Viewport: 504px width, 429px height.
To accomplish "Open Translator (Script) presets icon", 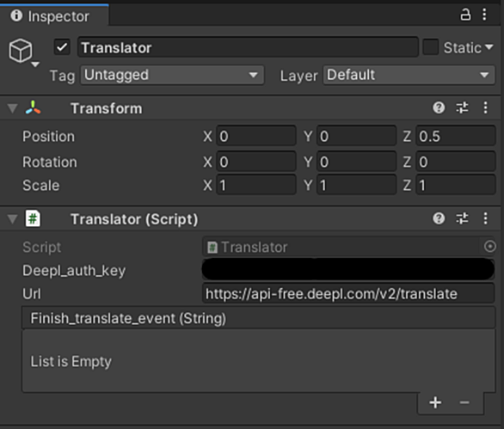I will [x=462, y=218].
